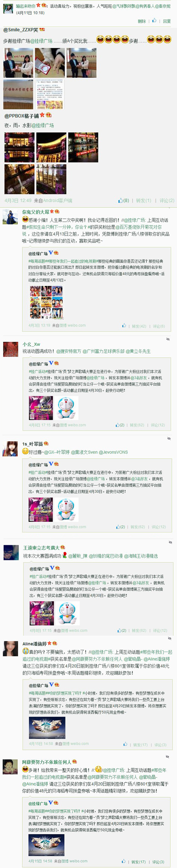Open 评论(2) comments on the April 3 12:49 post

click(167, 201)
